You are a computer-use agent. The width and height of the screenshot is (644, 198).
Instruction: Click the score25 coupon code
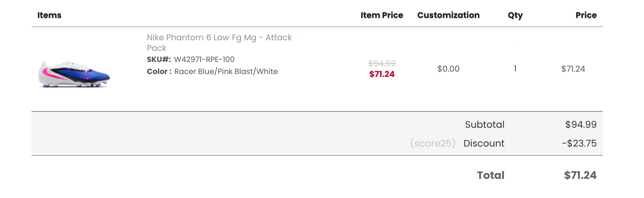433,143
